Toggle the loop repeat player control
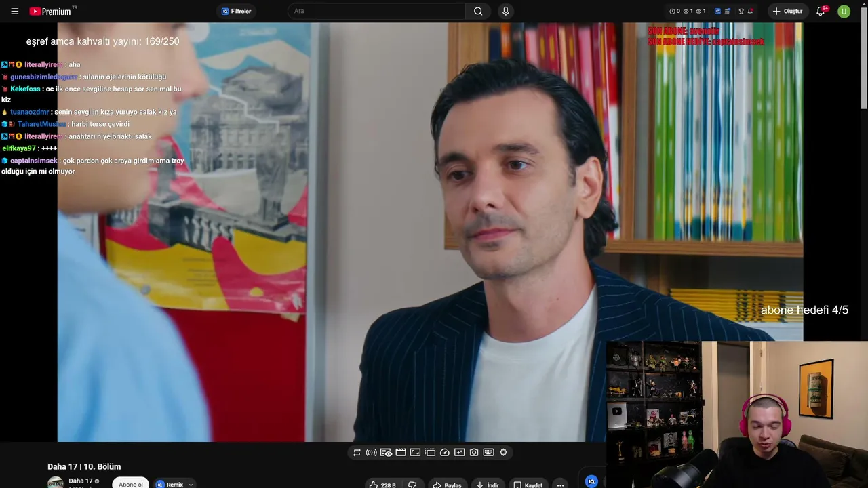Screen dimensions: 868x488 click(357, 453)
